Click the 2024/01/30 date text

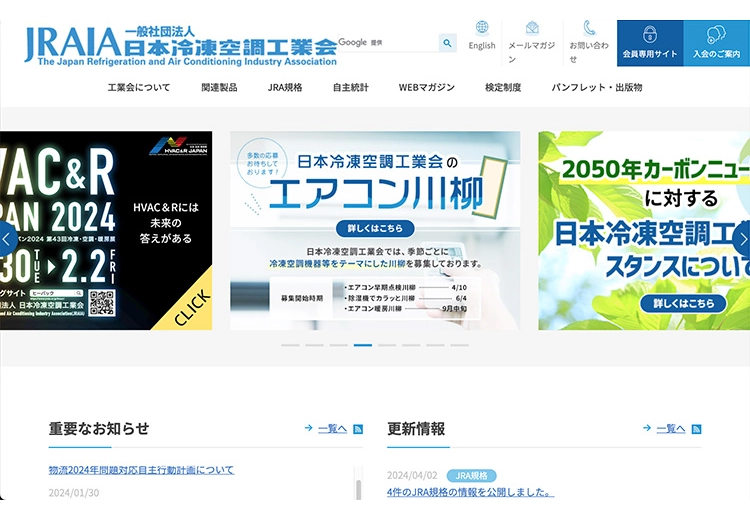tap(74, 493)
